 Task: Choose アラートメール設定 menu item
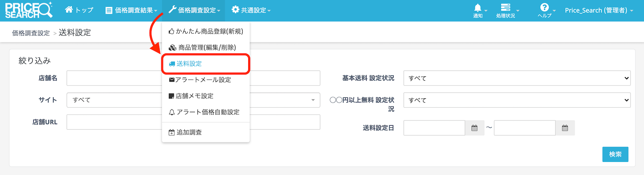(202, 80)
